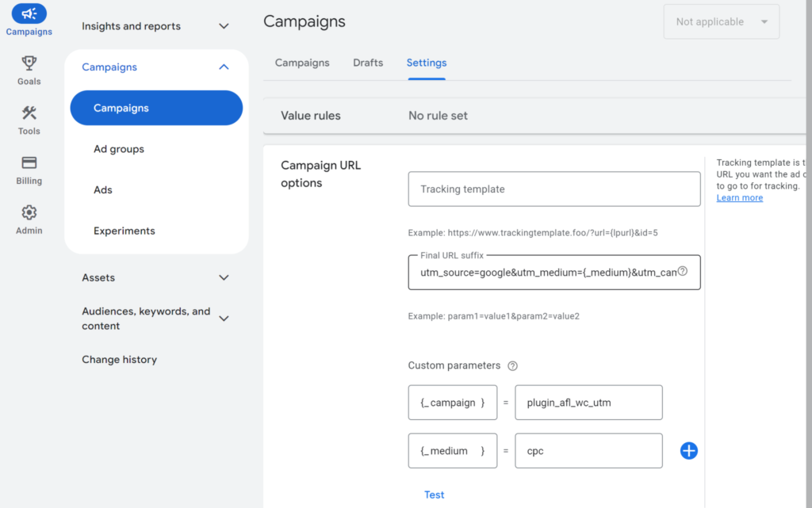Click the blue plus icon to add parameter
This screenshot has height=508, width=812.
click(x=688, y=451)
